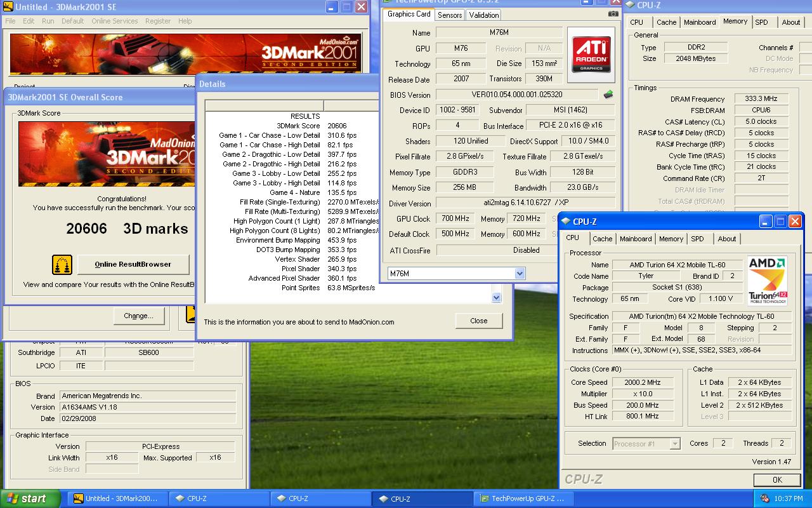Click the GPU-Z screenshot camera icon
812x508 pixels.
pos(613,13)
